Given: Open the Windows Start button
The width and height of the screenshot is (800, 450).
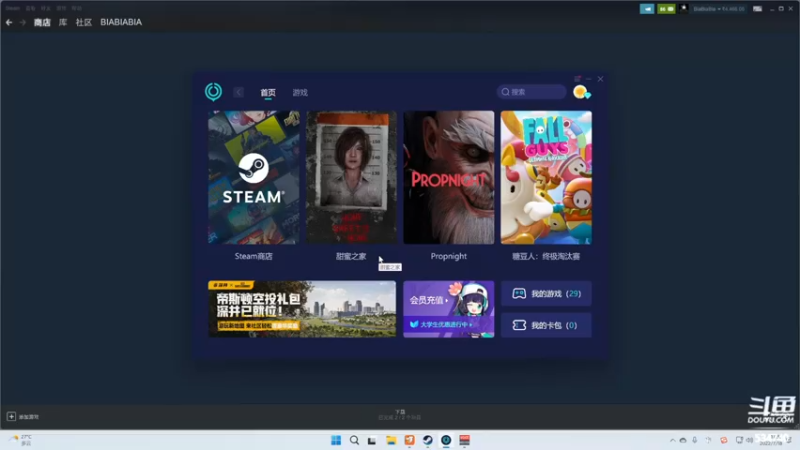Looking at the screenshot, I should pos(336,440).
